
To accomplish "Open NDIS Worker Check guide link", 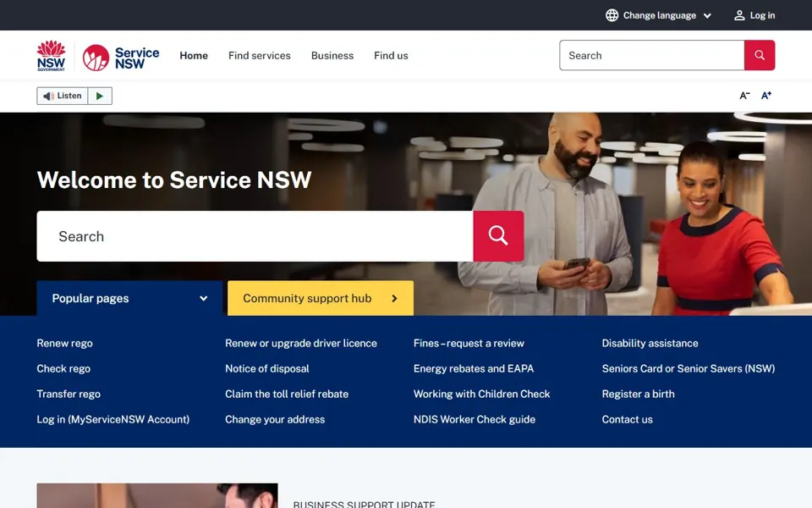I will pos(475,419).
